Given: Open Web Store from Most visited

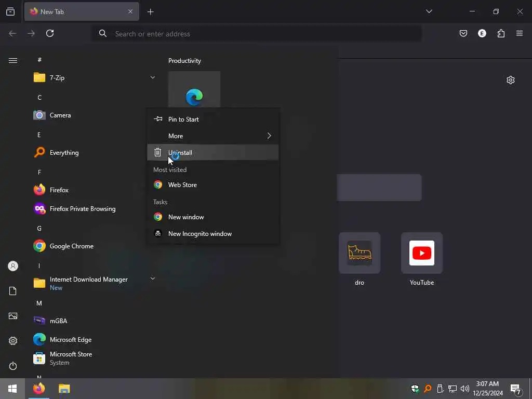Looking at the screenshot, I should [213, 185].
